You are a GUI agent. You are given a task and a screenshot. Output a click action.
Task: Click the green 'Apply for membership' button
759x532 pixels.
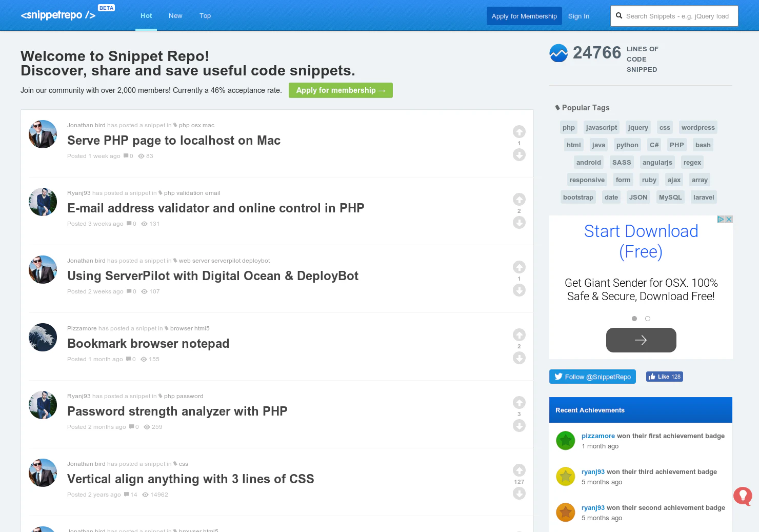click(x=340, y=90)
